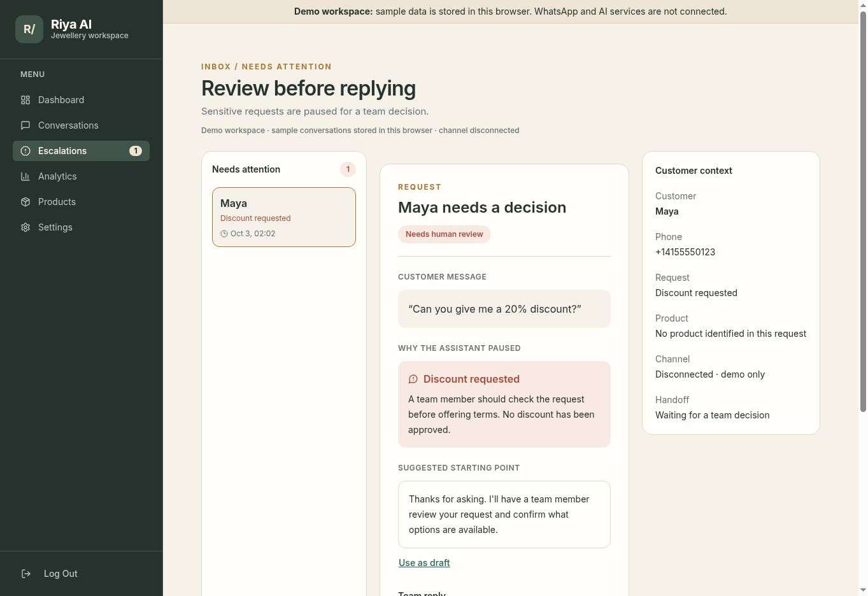
Task: Click the Needs attention count badge
Action: click(348, 169)
